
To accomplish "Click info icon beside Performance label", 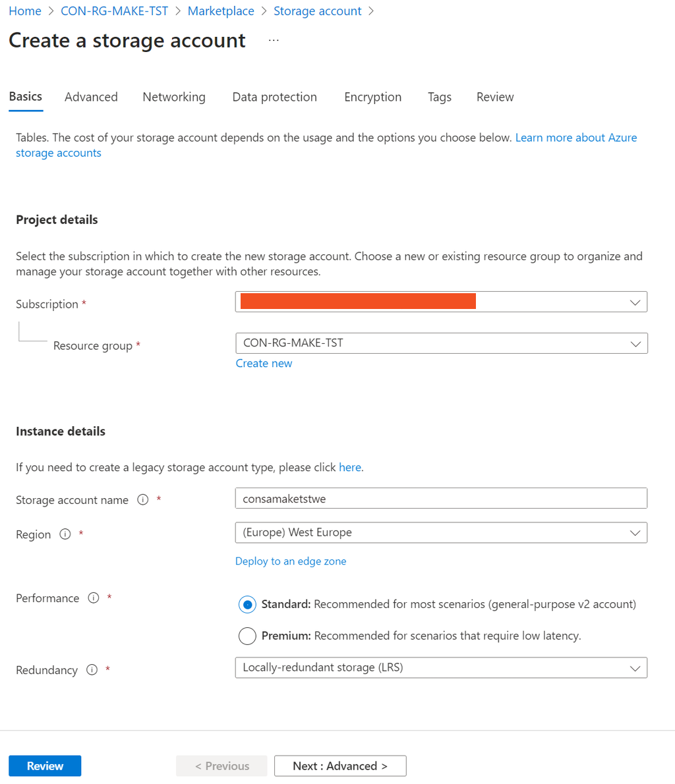I will click(x=94, y=598).
